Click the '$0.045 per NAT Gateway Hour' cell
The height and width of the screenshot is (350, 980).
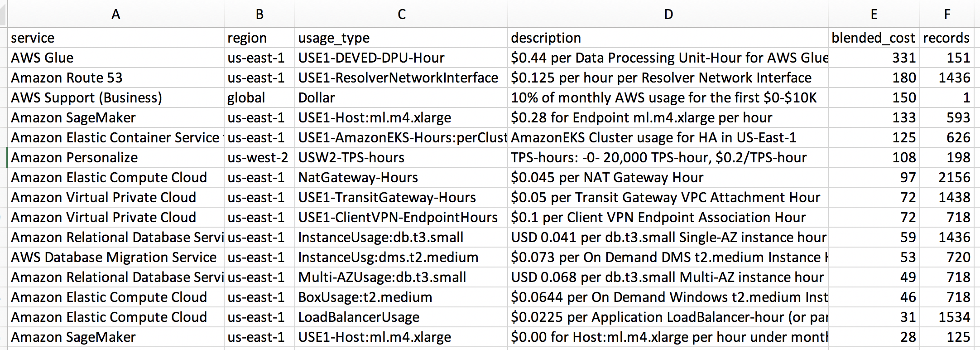(x=668, y=178)
